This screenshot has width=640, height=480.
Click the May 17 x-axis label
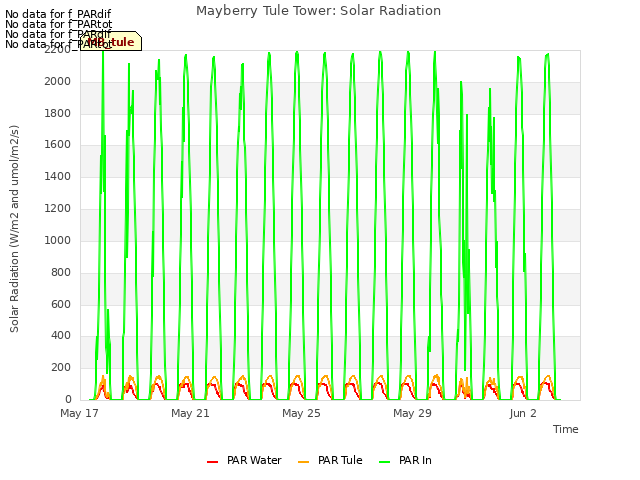click(79, 413)
